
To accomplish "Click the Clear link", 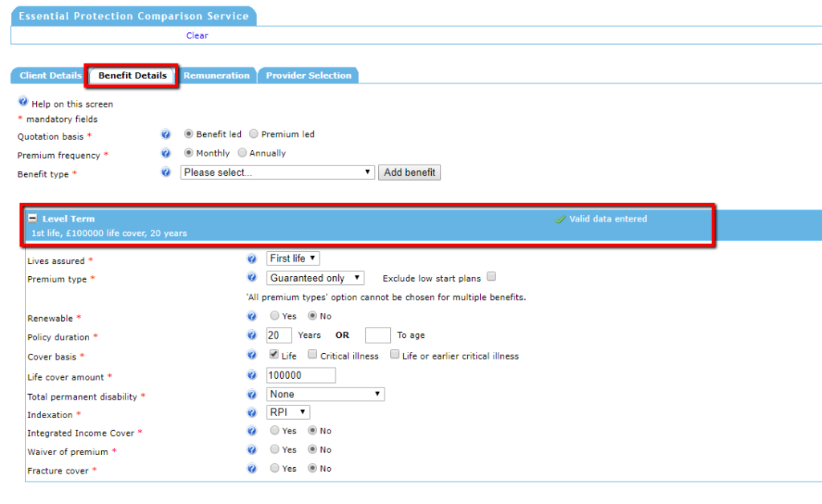I will coord(197,35).
